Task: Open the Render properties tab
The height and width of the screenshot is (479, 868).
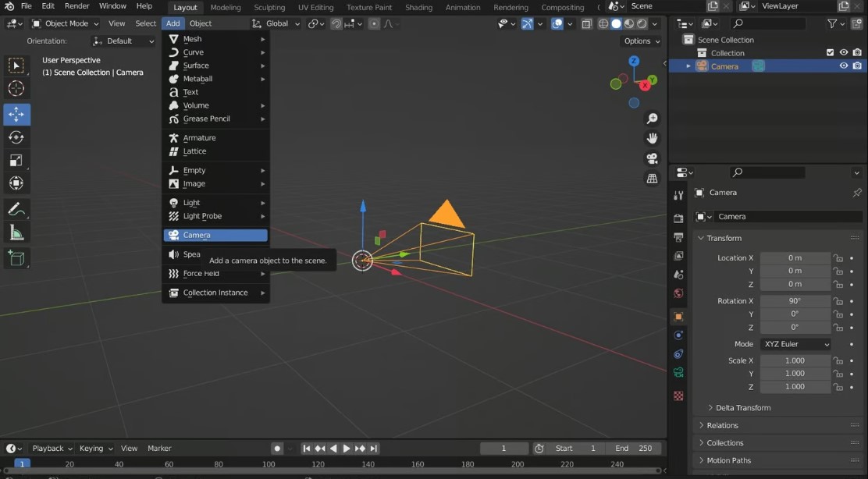Action: coord(678,218)
